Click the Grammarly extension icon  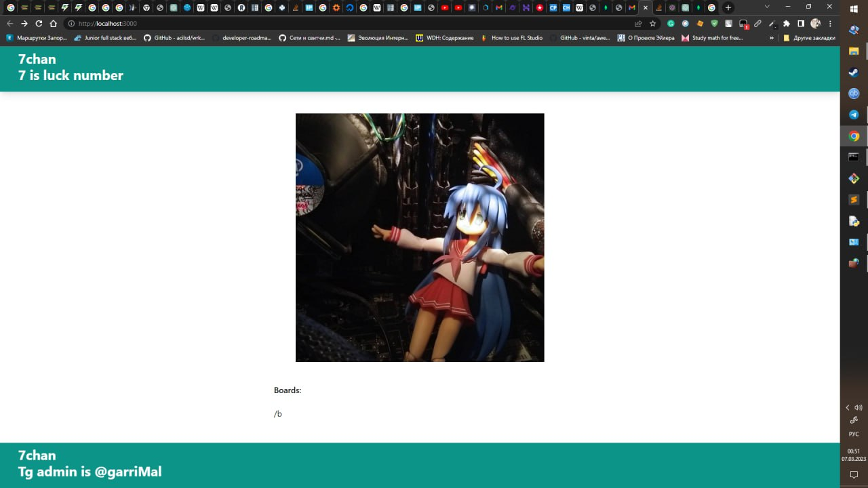pyautogui.click(x=671, y=22)
